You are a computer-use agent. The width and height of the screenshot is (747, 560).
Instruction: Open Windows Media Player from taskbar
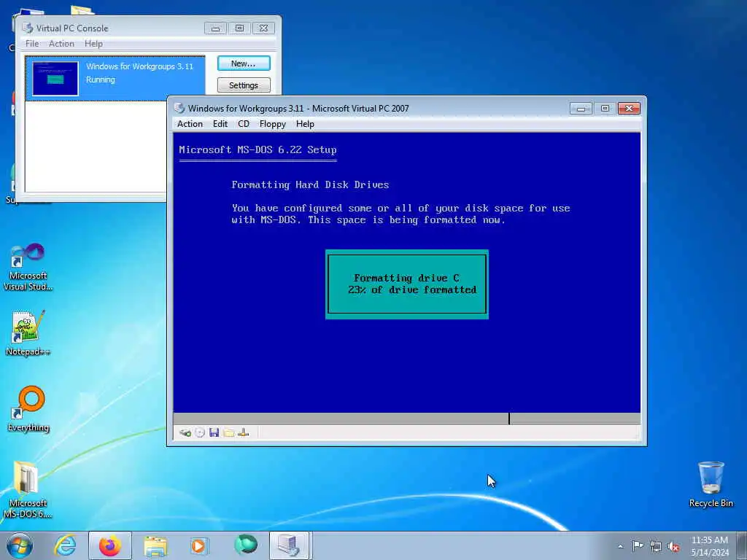coord(198,545)
